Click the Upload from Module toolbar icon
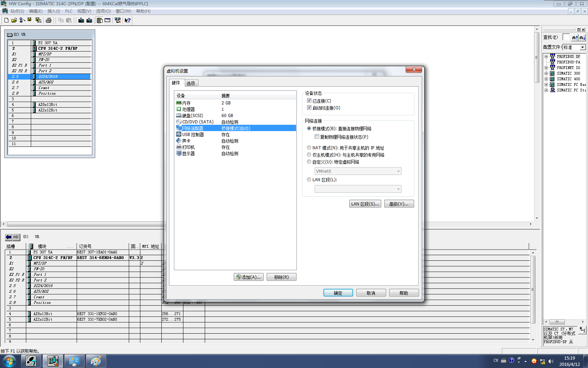The image size is (588, 368). (89, 20)
